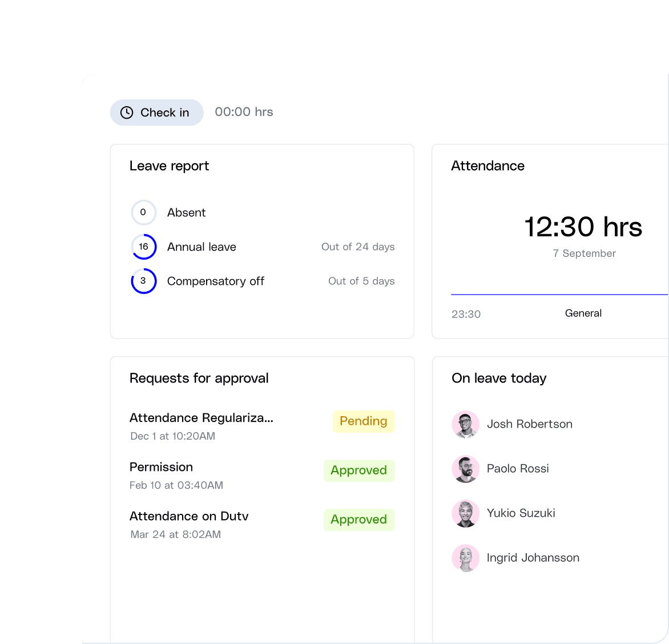This screenshot has height=644, width=669.
Task: Open Paolo Rossi's name
Action: click(518, 469)
